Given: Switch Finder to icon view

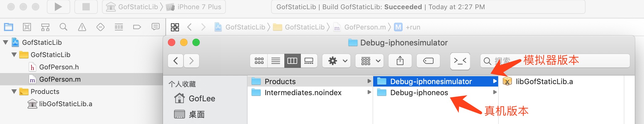Looking at the screenshot, I should point(259,61).
